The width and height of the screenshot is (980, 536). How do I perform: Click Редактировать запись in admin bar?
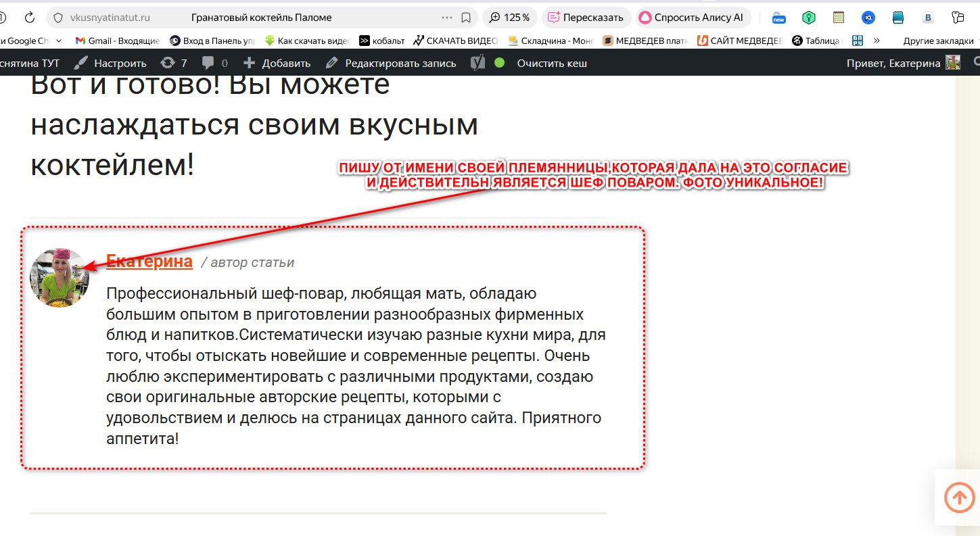click(390, 64)
